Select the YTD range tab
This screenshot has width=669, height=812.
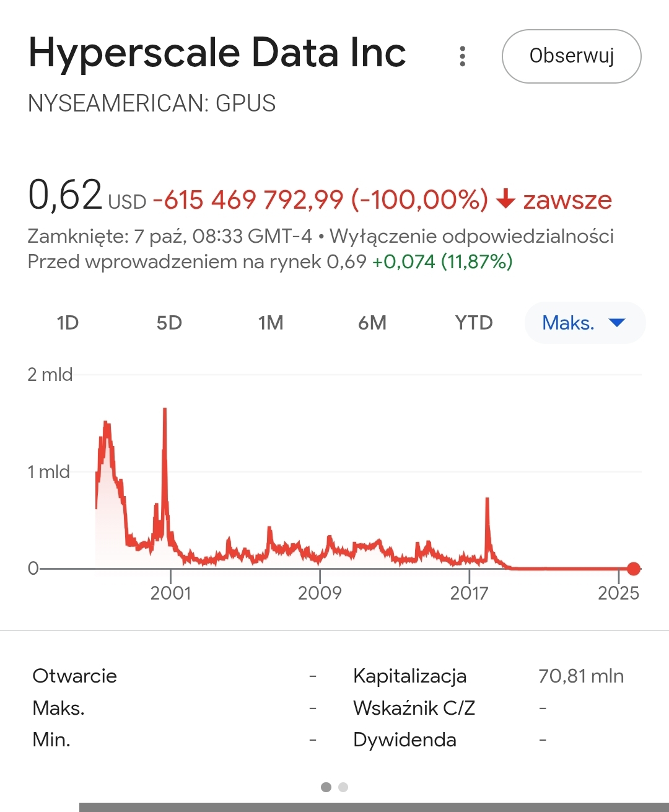pos(474,323)
